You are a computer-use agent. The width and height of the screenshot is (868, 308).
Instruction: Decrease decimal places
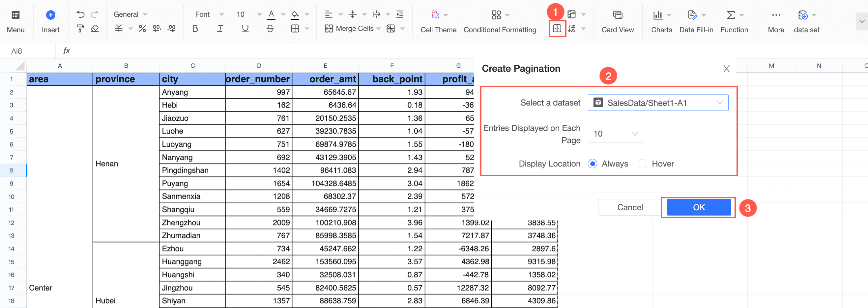pos(157,29)
